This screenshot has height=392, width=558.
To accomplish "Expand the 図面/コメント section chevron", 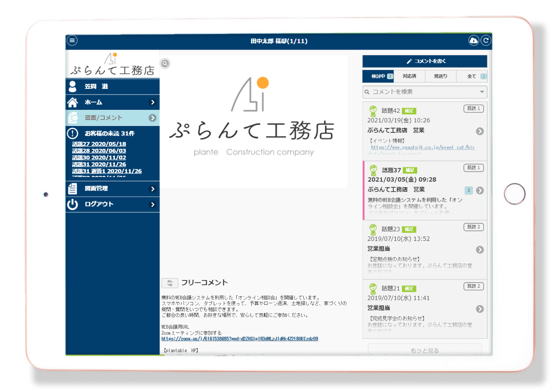I will coord(153,118).
